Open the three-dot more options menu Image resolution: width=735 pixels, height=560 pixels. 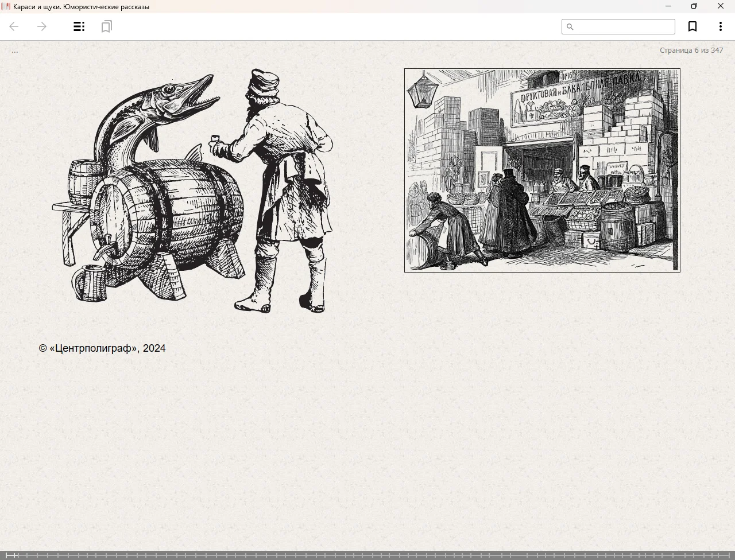[x=720, y=27]
